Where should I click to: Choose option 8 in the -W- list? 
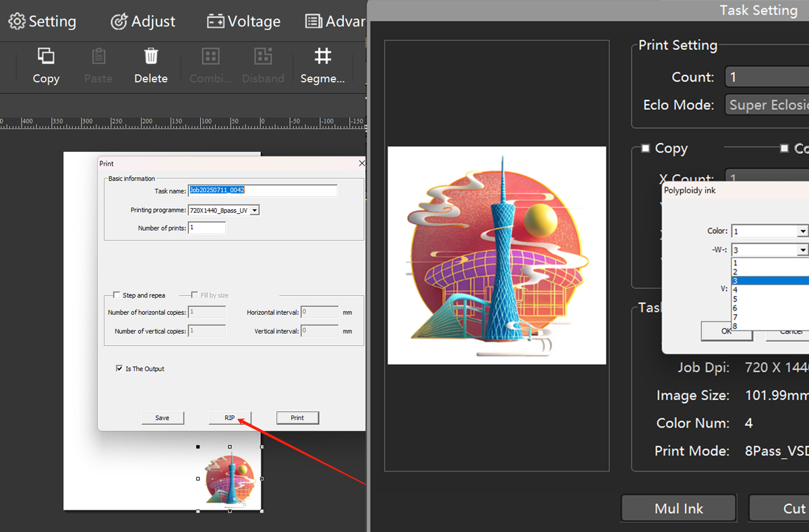point(770,326)
